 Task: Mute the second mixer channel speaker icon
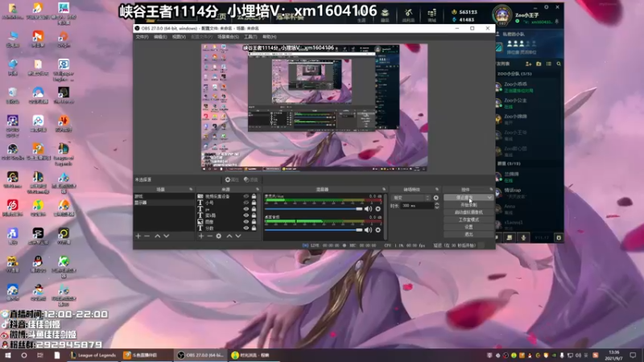368,230
